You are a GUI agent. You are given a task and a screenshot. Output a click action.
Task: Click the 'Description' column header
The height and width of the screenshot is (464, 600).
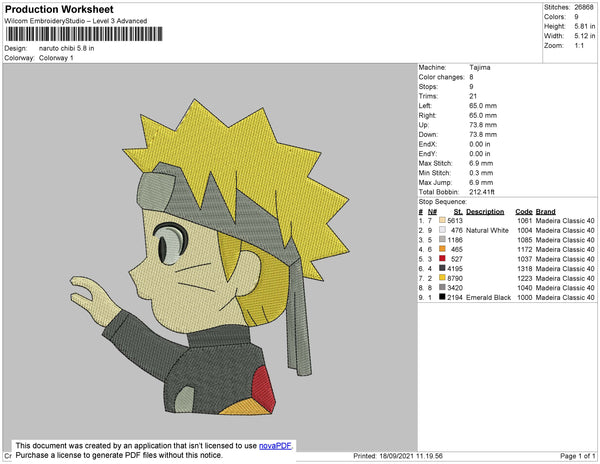point(485,212)
